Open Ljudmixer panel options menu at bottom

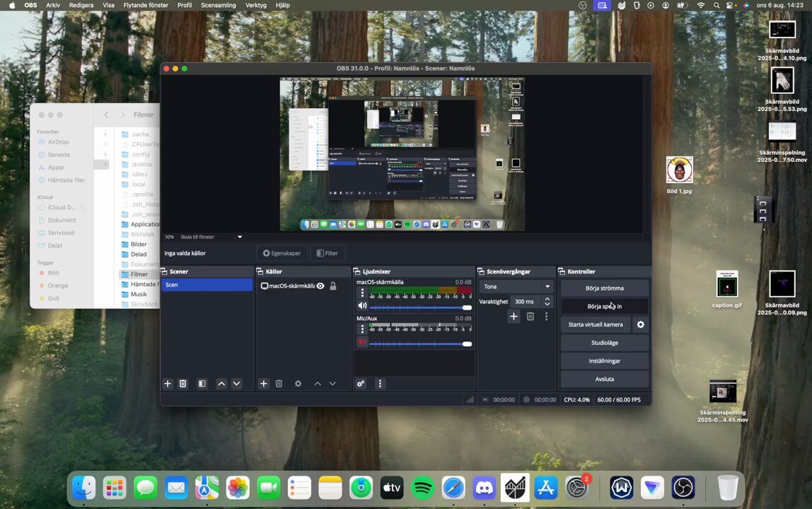click(x=380, y=384)
